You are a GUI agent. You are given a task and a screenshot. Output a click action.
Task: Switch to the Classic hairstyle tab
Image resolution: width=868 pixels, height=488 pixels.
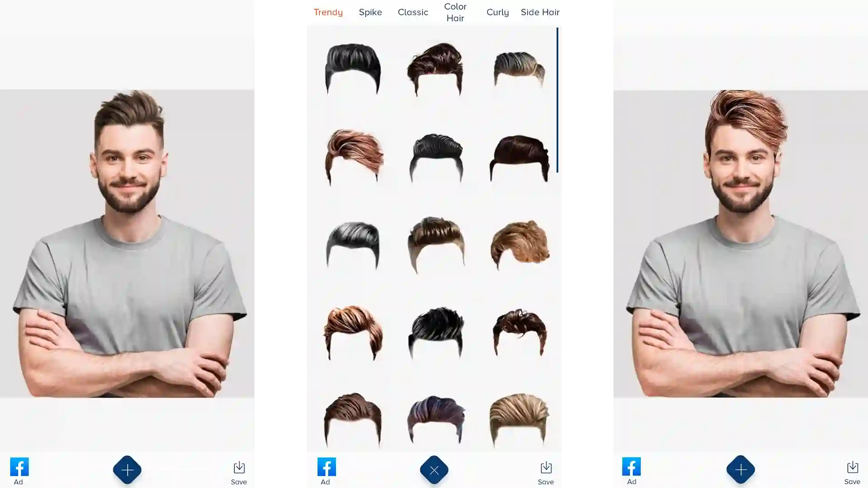click(x=413, y=12)
